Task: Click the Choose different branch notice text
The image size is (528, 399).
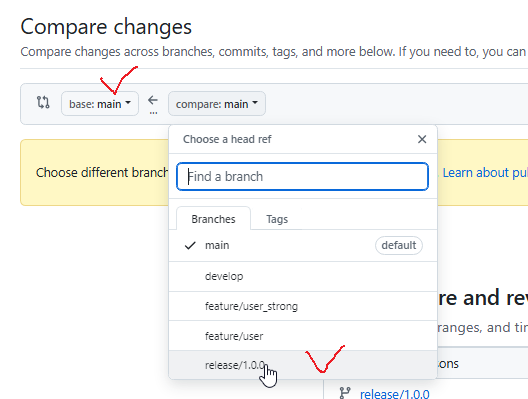Action: pyautogui.click(x=102, y=172)
